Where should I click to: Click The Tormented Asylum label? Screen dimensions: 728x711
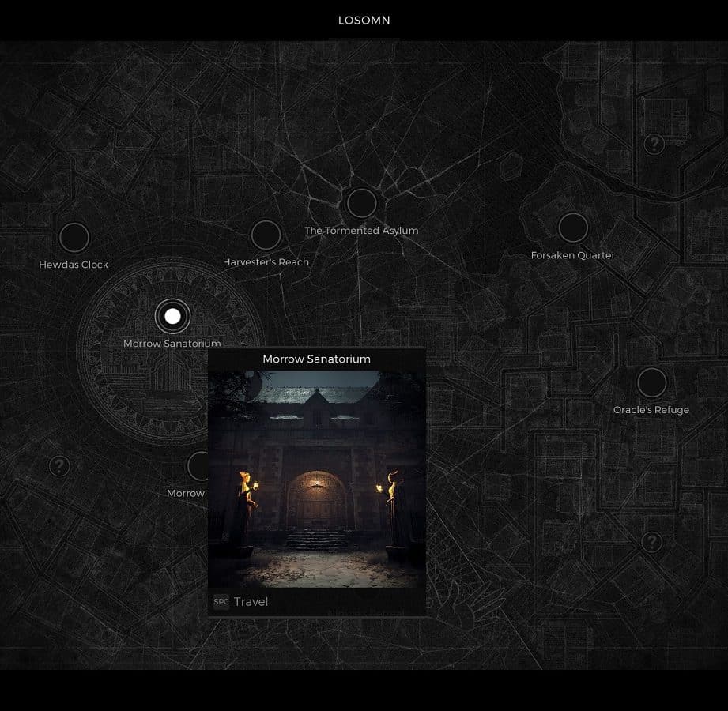[362, 231]
